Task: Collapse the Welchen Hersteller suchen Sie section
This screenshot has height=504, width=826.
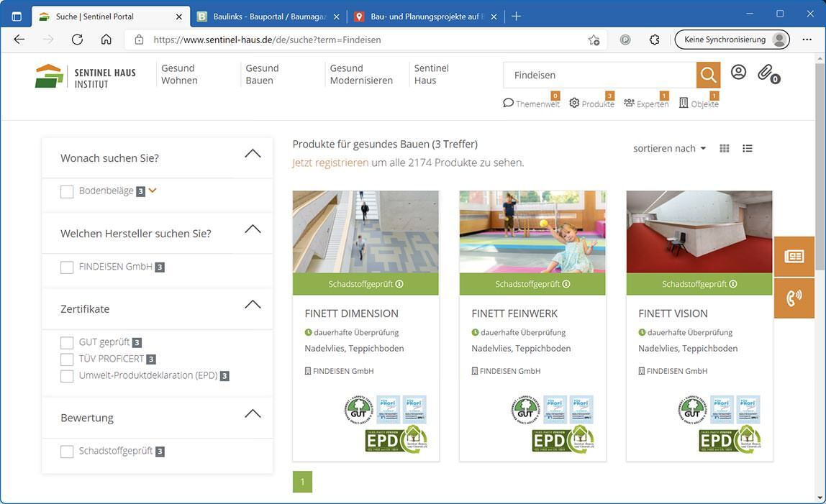Action: click(253, 229)
